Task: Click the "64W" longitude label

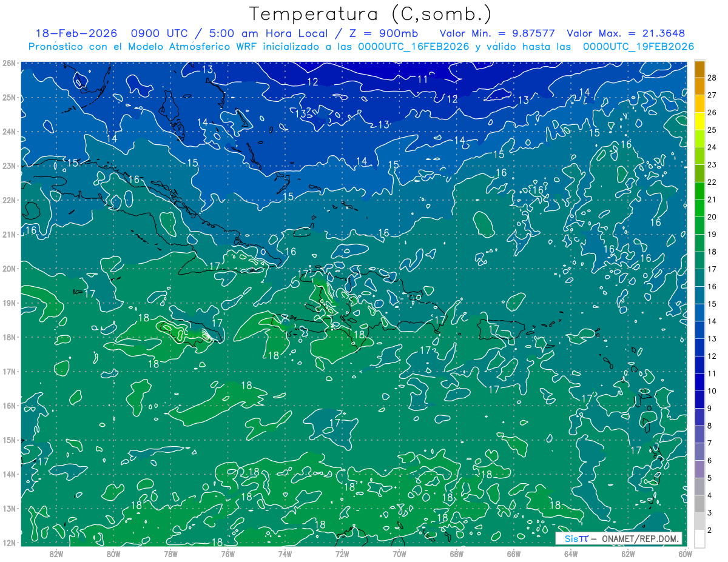Action: pos(571,553)
